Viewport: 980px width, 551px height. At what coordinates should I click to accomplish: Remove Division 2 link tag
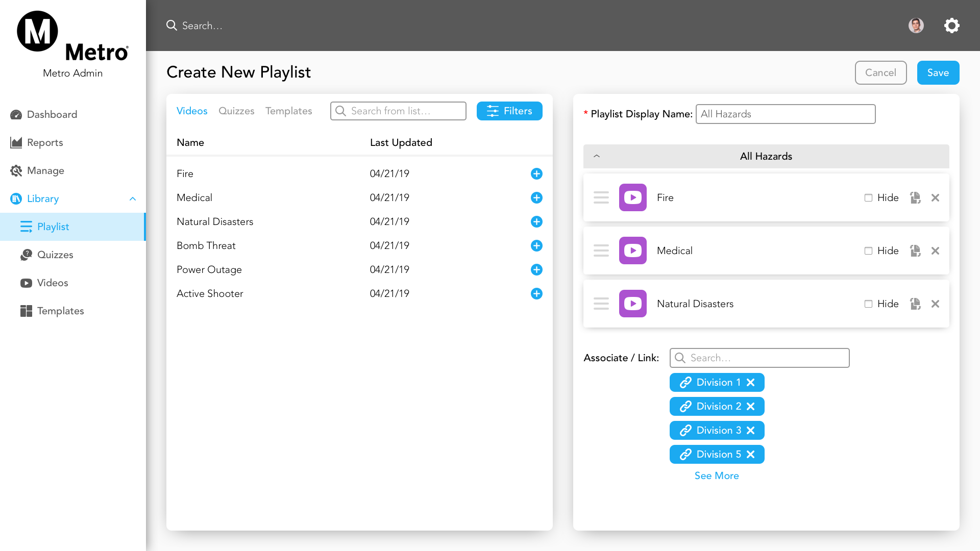[751, 406]
